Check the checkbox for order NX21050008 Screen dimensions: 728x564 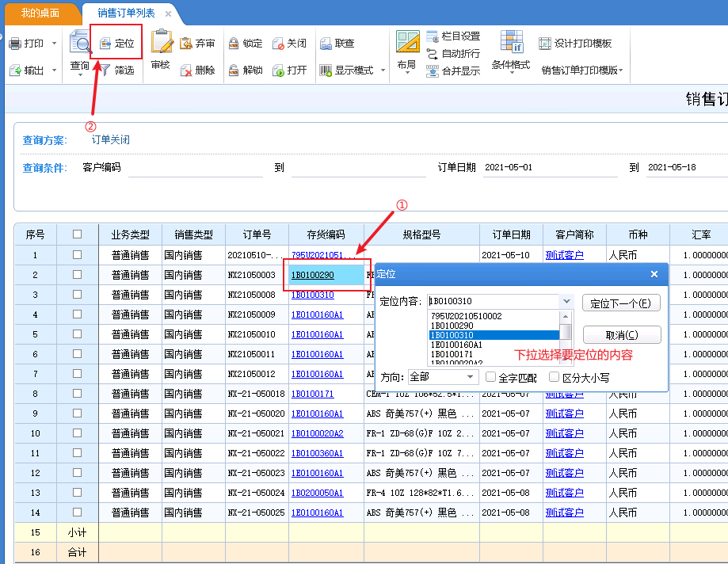pos(77,295)
